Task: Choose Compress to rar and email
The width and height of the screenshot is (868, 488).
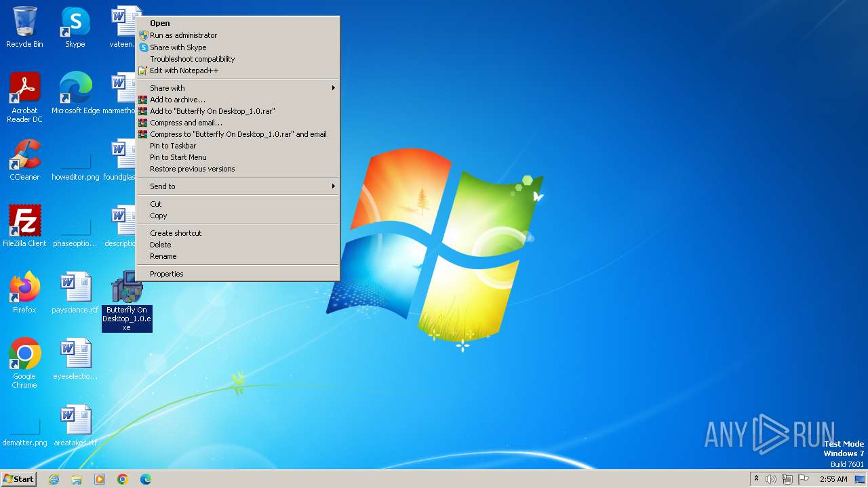Action: point(238,134)
